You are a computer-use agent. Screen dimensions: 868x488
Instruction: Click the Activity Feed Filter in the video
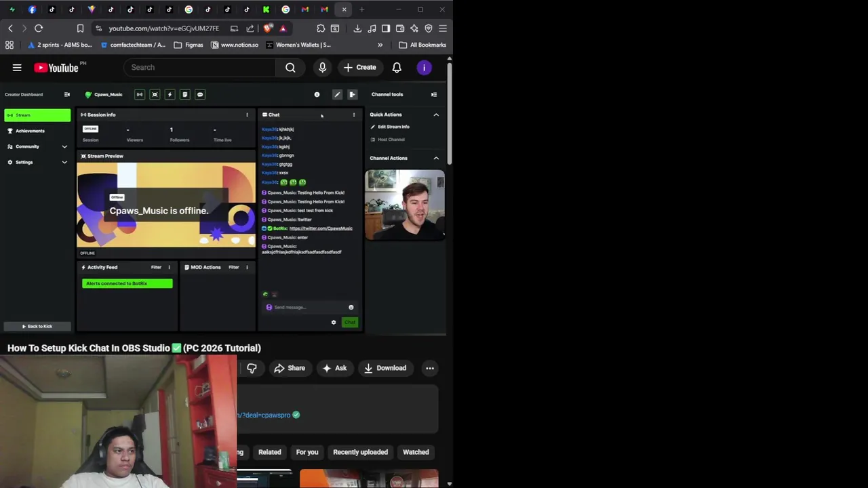click(156, 267)
